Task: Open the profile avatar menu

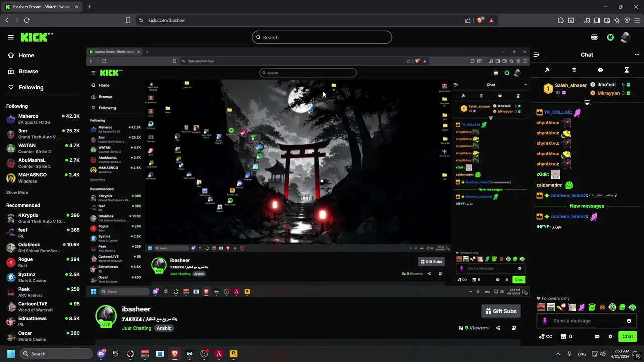Action: point(626,37)
